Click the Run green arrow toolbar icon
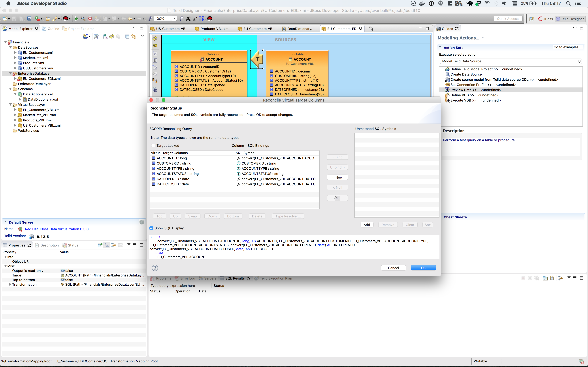Viewport: 588px width, 367px height. [x=76, y=19]
